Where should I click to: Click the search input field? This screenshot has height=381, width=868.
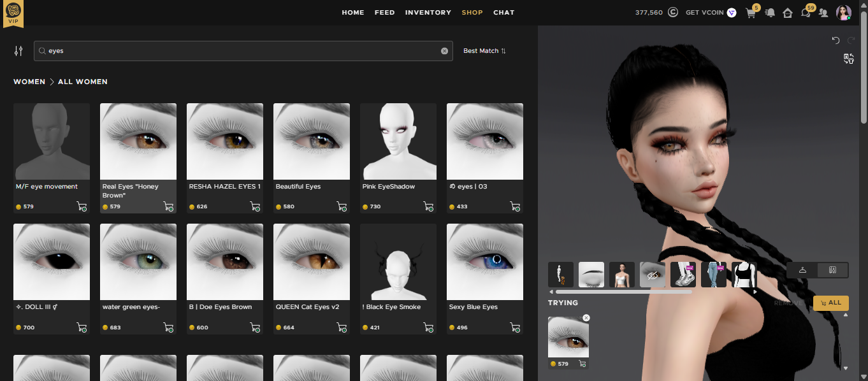click(243, 51)
